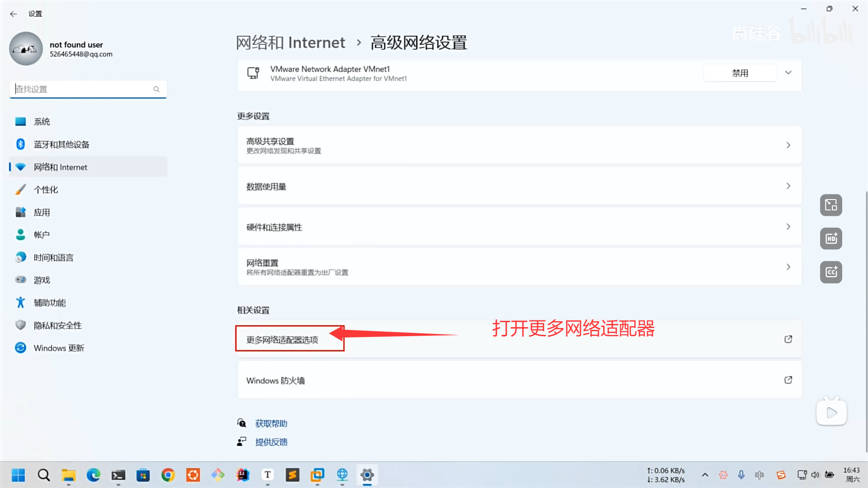The image size is (868, 488).
Task: Toggle the CC subtitles overlay icon
Action: coord(831,272)
